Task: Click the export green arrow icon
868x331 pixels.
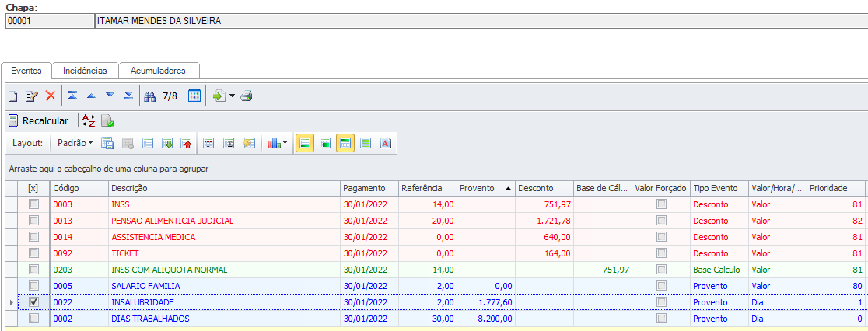Action: click(x=219, y=96)
